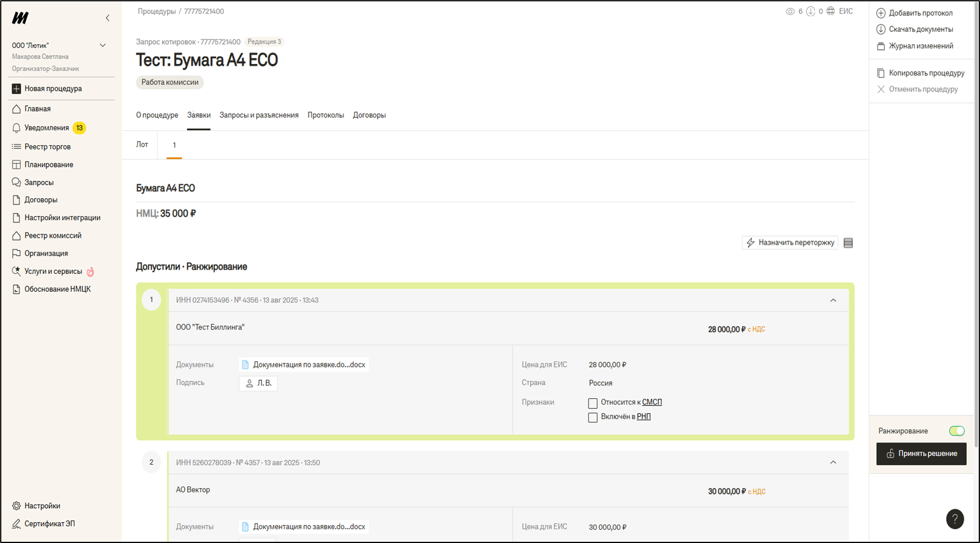Open the Запросы и разъяснения tab
This screenshot has width=980, height=543.
tap(259, 115)
